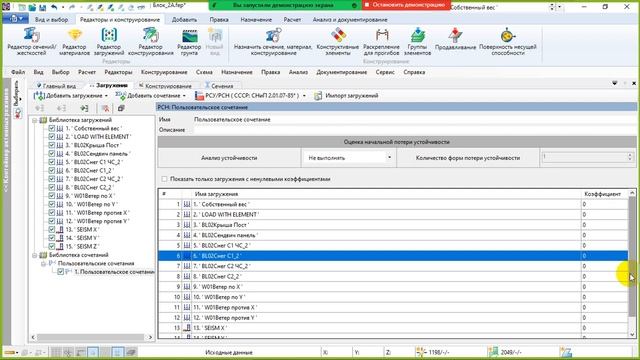
Task: Uncheck load 3 BL02Крыша Пост
Action: click(x=51, y=145)
